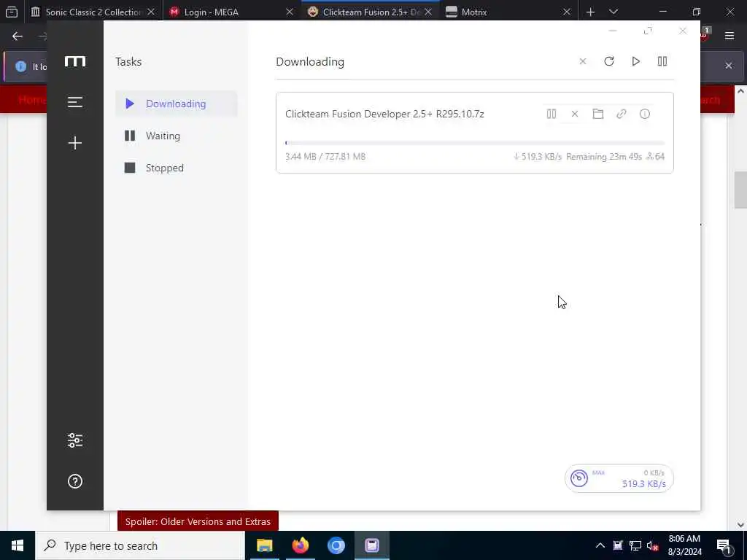The image size is (747, 560).
Task: Close the Login - MEGA browser tab
Action: 289,12
